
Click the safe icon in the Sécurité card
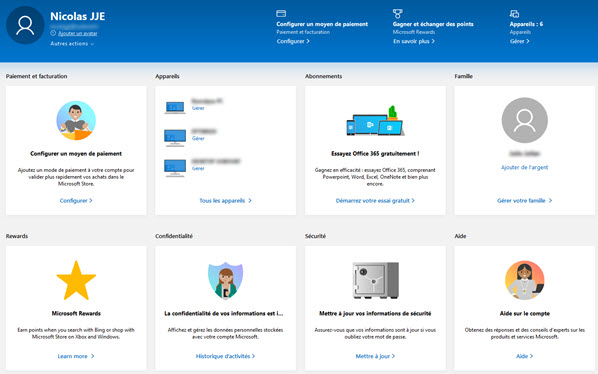[x=375, y=280]
